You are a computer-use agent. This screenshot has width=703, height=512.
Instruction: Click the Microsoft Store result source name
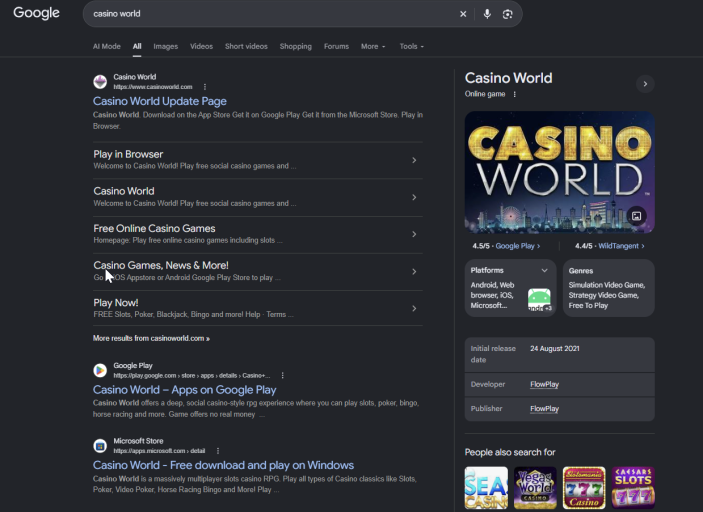(x=138, y=441)
